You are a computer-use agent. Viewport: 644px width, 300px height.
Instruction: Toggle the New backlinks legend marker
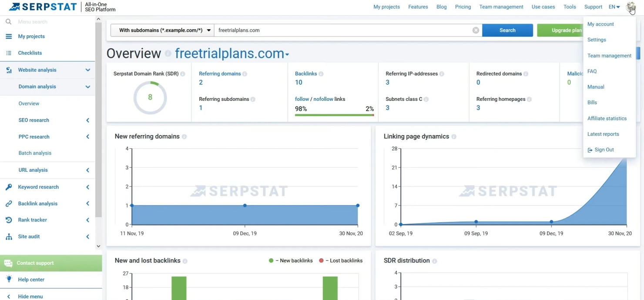click(271, 260)
